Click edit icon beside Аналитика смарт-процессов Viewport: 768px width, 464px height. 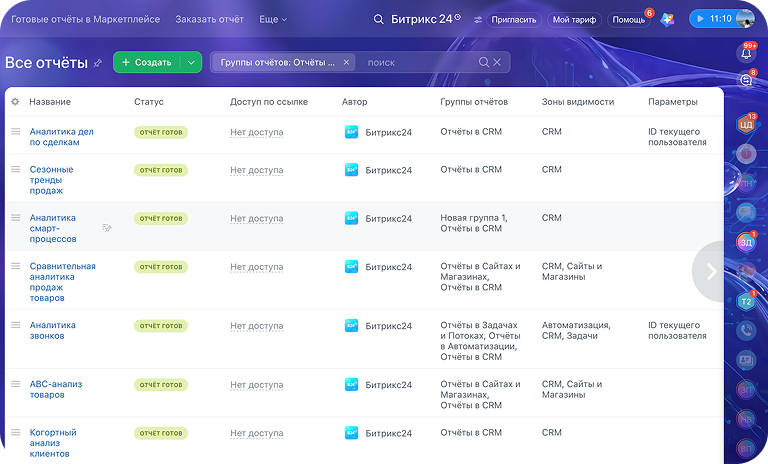107,228
